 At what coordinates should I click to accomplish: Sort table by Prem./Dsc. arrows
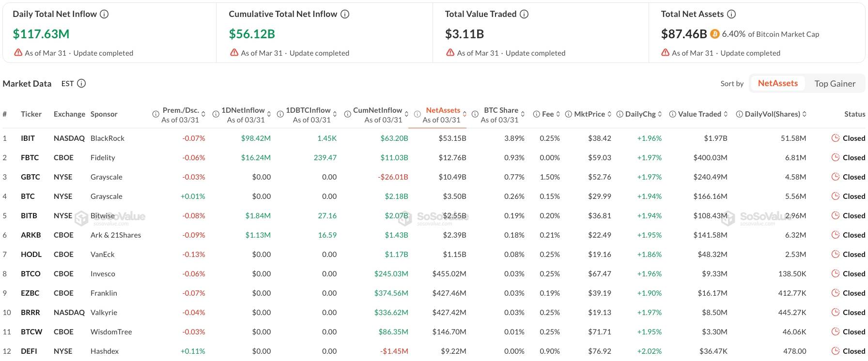tap(203, 114)
